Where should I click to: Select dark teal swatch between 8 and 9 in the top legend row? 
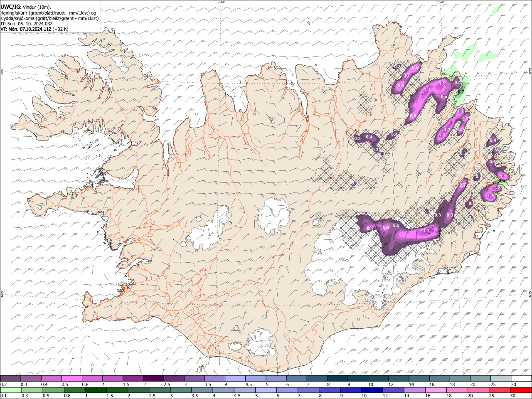pos(337,379)
